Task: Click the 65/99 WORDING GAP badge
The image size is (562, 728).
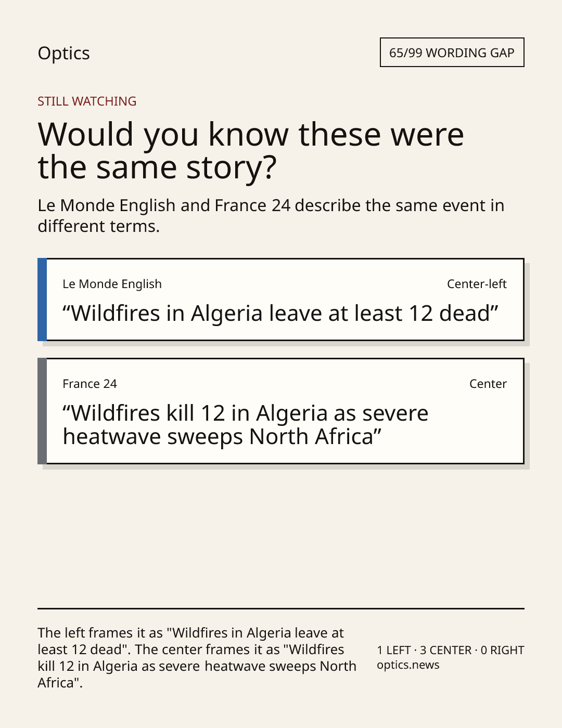Action: tap(452, 53)
